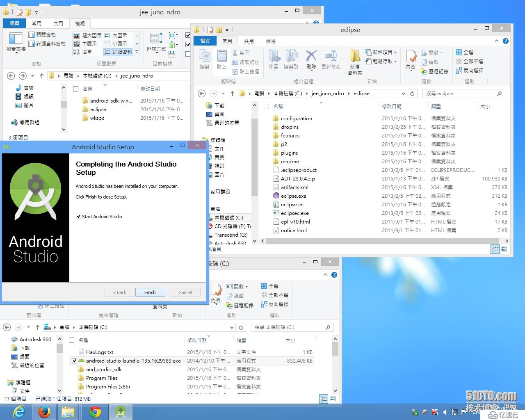Click History (歷程記錄) in eclipse ribbon
Image resolution: width=525 pixels, height=420 pixels.
(435, 71)
